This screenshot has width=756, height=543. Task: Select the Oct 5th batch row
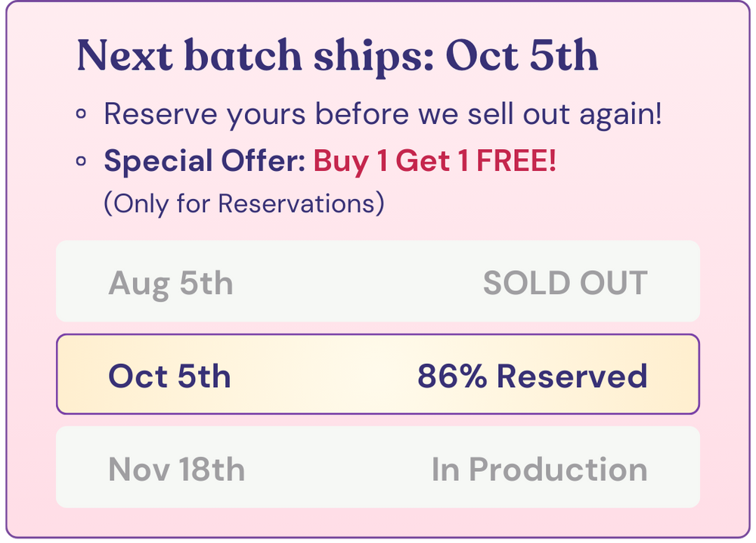coord(377,375)
